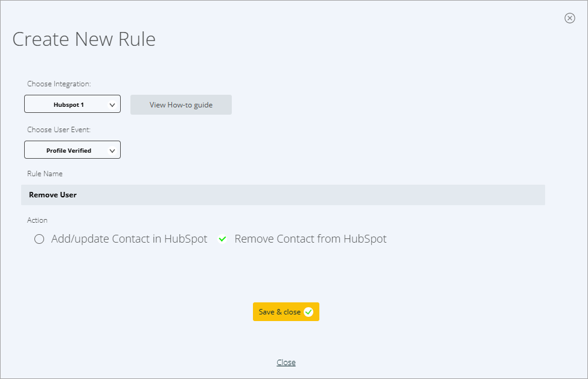
Task: Click the chevron arrow beside Profile Verified
Action: pyautogui.click(x=112, y=151)
